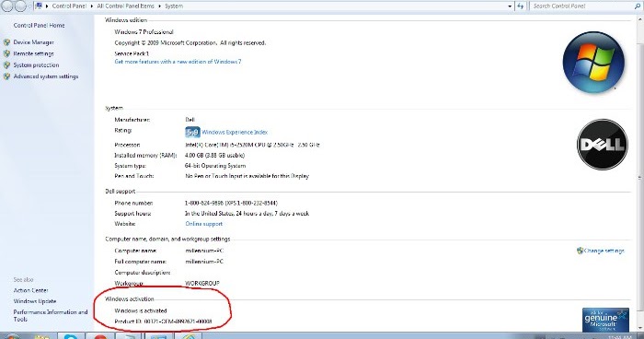Click the Windows activation section heading
The width and height of the screenshot is (644, 339).
(130, 299)
